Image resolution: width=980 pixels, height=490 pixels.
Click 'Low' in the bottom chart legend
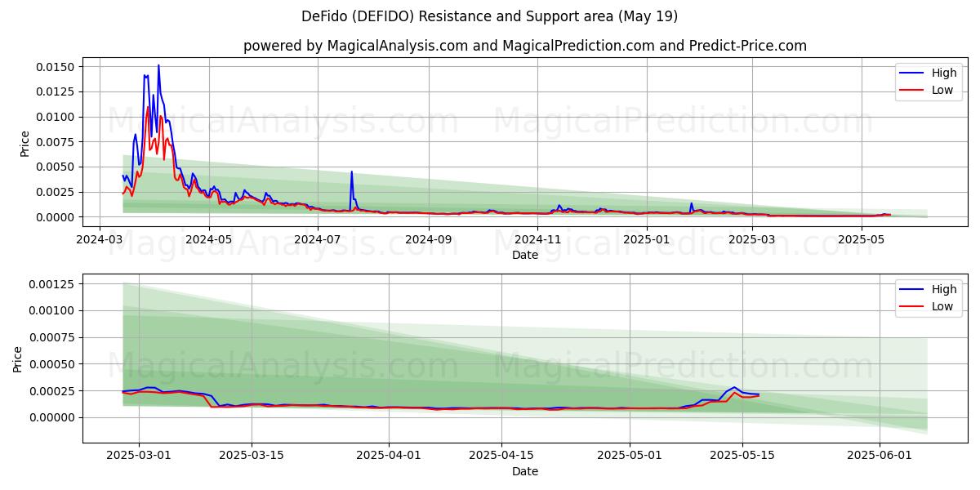[942, 305]
